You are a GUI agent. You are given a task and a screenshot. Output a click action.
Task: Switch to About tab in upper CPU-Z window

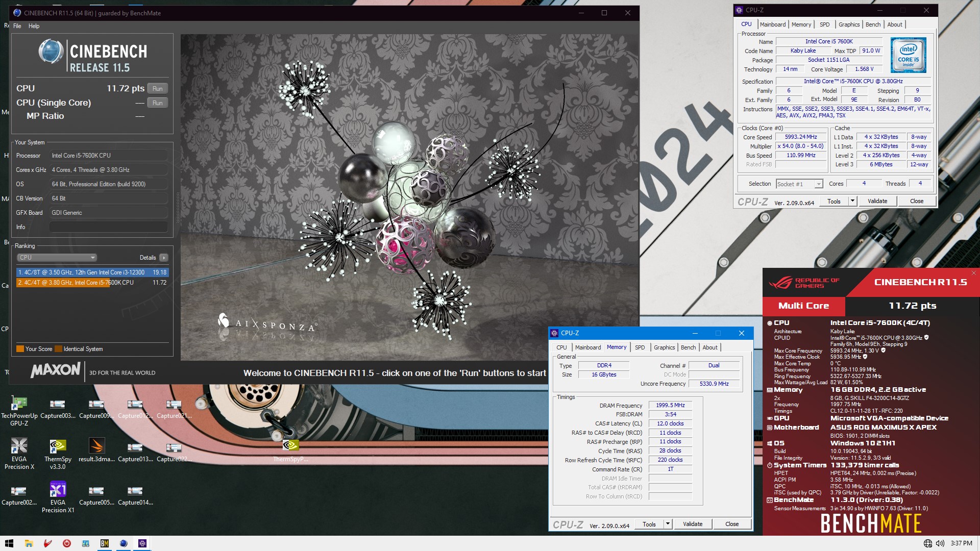coord(895,24)
